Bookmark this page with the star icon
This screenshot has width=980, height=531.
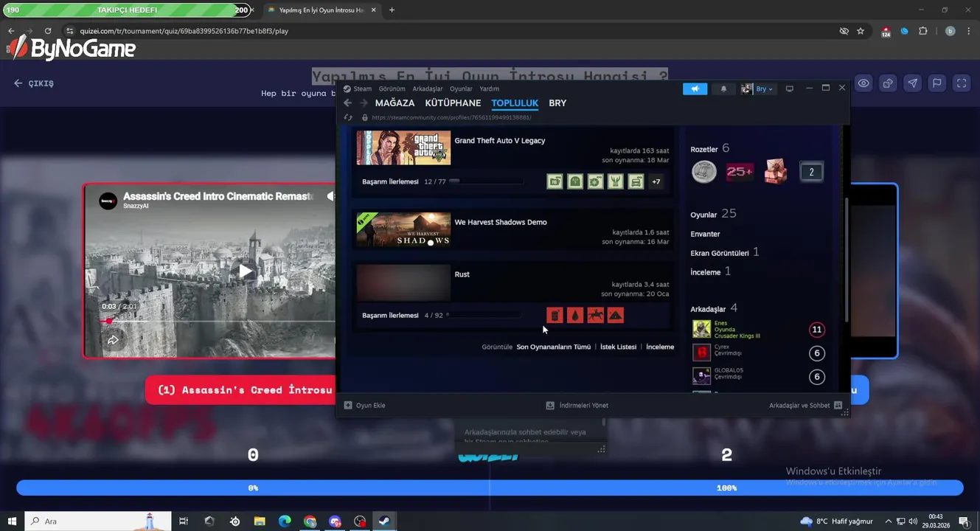861,31
